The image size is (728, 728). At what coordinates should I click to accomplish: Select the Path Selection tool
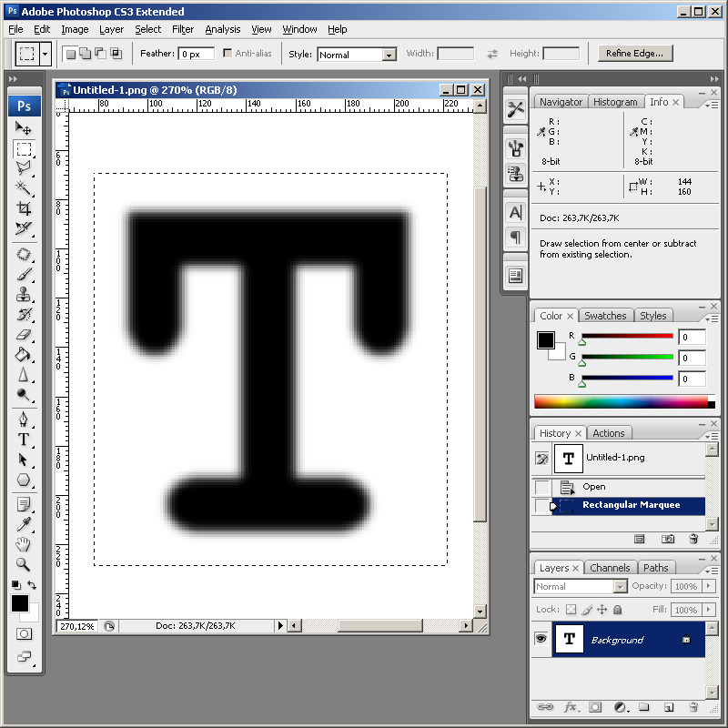(x=24, y=460)
